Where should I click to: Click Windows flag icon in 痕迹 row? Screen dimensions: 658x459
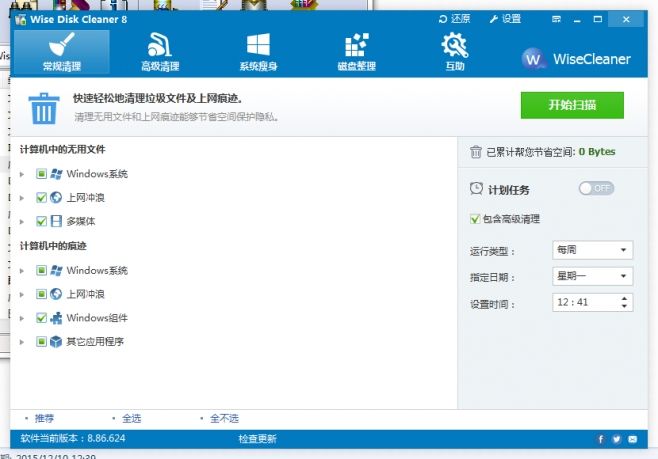[56, 270]
